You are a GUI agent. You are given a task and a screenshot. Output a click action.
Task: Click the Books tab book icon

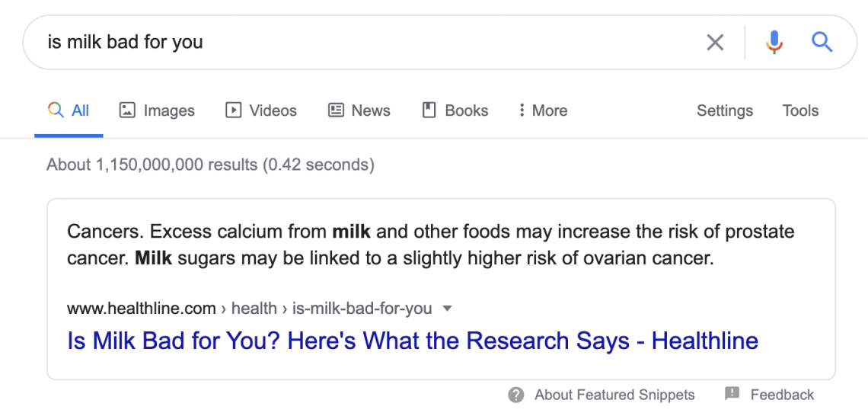tap(429, 110)
